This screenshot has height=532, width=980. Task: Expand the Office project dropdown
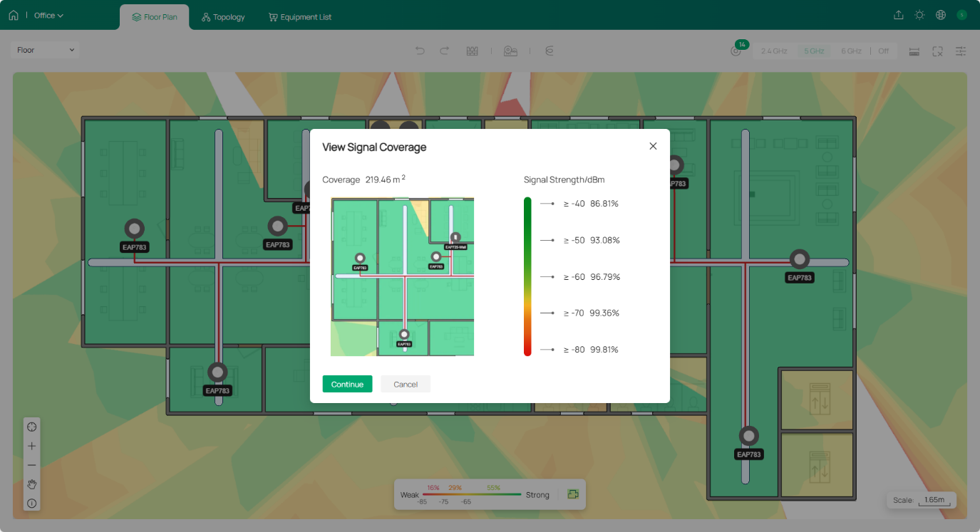pyautogui.click(x=49, y=16)
